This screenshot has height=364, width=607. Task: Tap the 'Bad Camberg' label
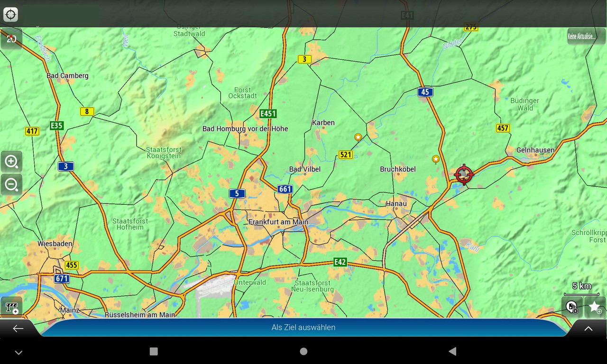coord(67,76)
